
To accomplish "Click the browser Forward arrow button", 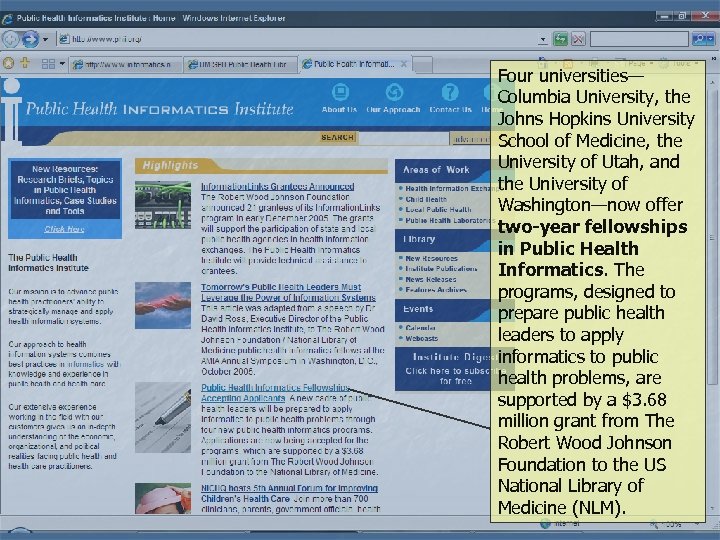I will 30,39.
